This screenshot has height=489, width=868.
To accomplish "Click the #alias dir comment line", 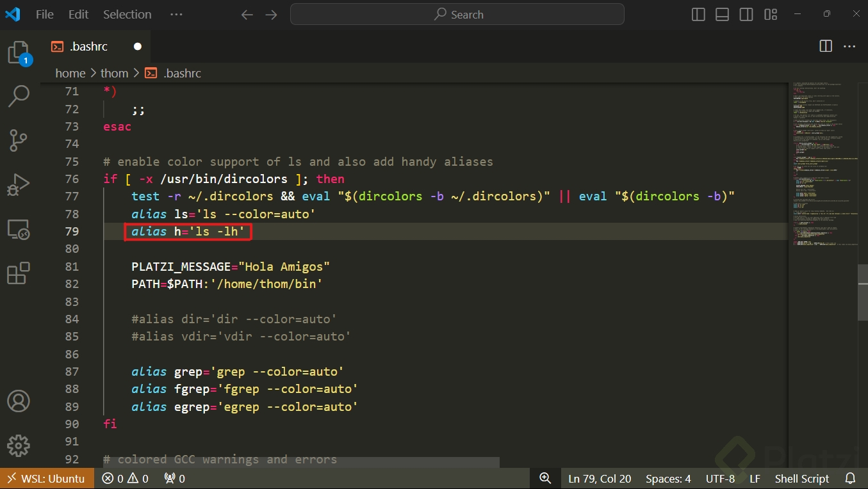I will pyautogui.click(x=234, y=319).
